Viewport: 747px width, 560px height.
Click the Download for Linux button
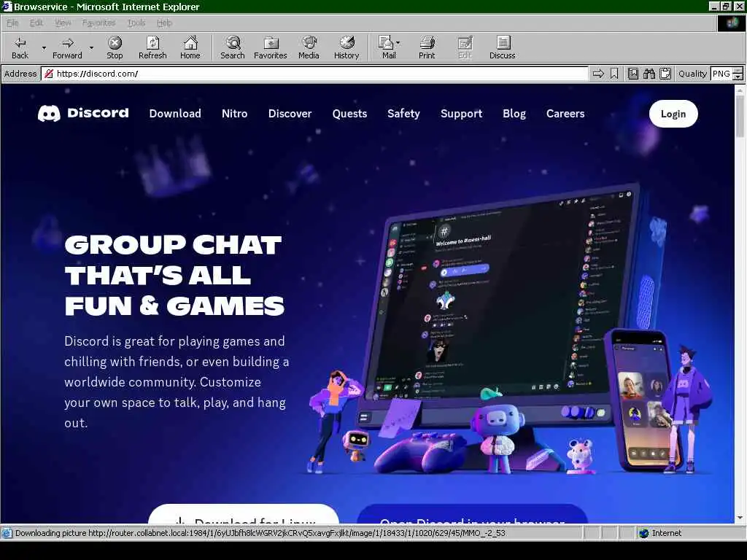tap(244, 515)
